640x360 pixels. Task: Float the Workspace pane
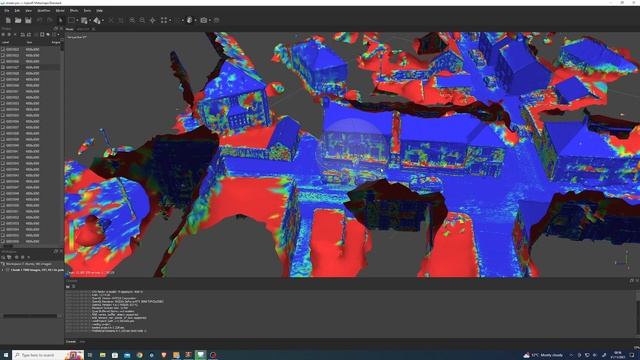[56, 251]
